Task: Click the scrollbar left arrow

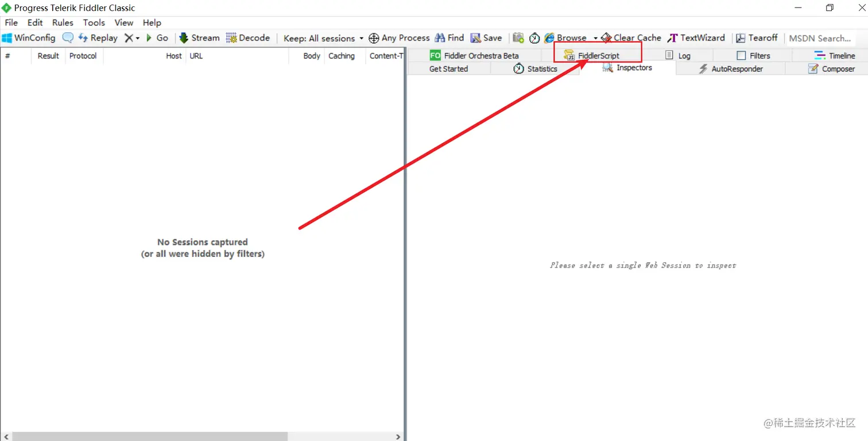Action: tap(5, 436)
